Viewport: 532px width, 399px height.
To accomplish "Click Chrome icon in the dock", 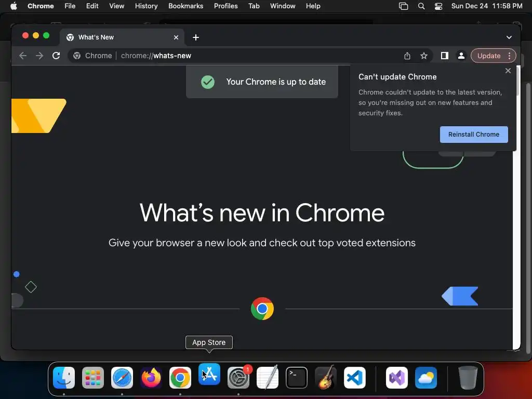I will tap(180, 378).
